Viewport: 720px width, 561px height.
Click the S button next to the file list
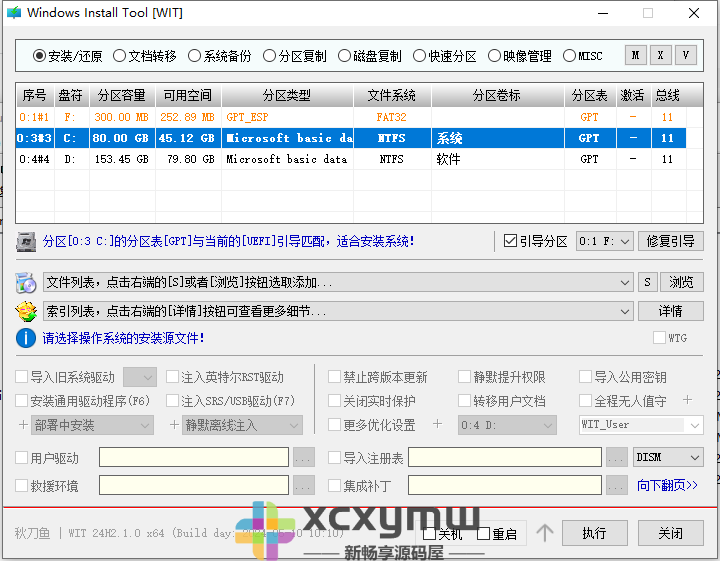647,282
